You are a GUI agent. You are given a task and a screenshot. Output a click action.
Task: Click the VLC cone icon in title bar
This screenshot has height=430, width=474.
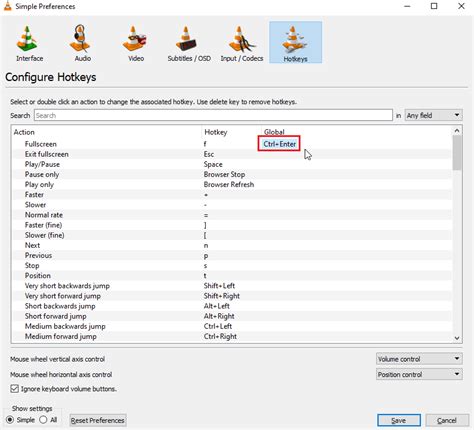7,6
